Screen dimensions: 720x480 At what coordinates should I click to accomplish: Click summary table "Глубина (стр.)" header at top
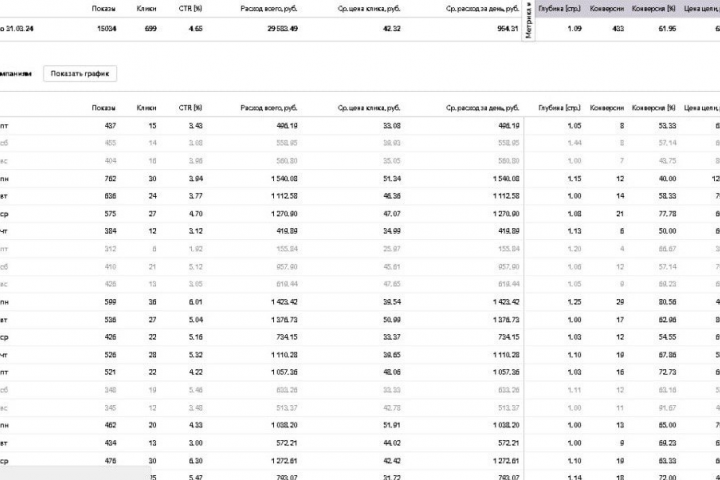[558, 9]
